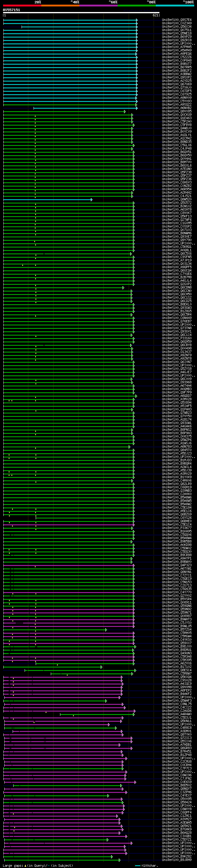Open hit UniRef100_A6N0B2
This screenshot has width=197, height=868.
point(177,108)
